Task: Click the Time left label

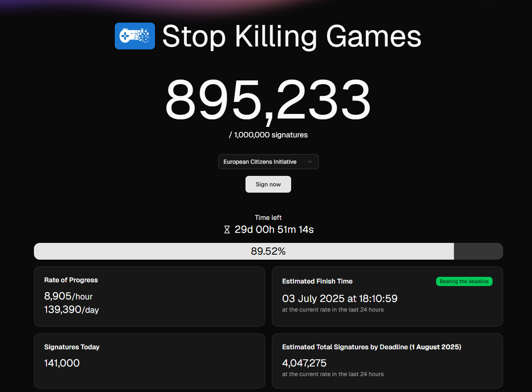Action: click(x=268, y=217)
